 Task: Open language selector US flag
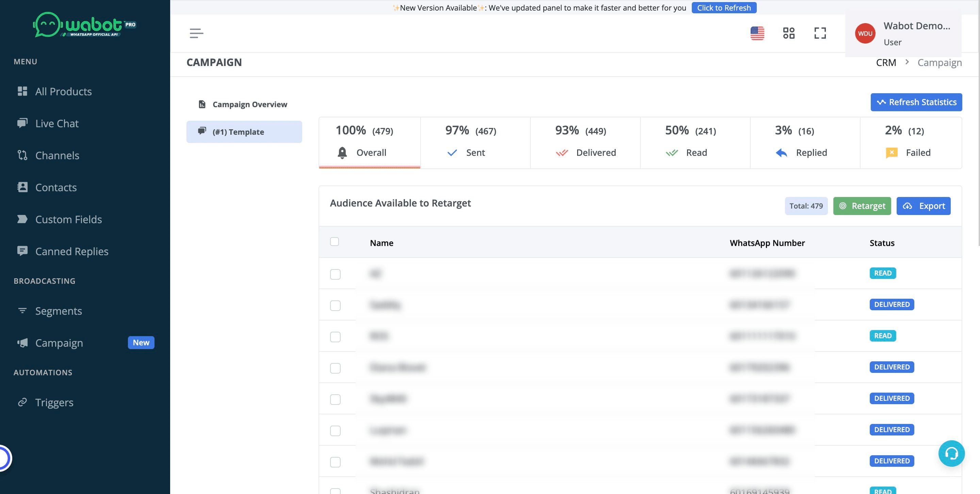pyautogui.click(x=757, y=33)
